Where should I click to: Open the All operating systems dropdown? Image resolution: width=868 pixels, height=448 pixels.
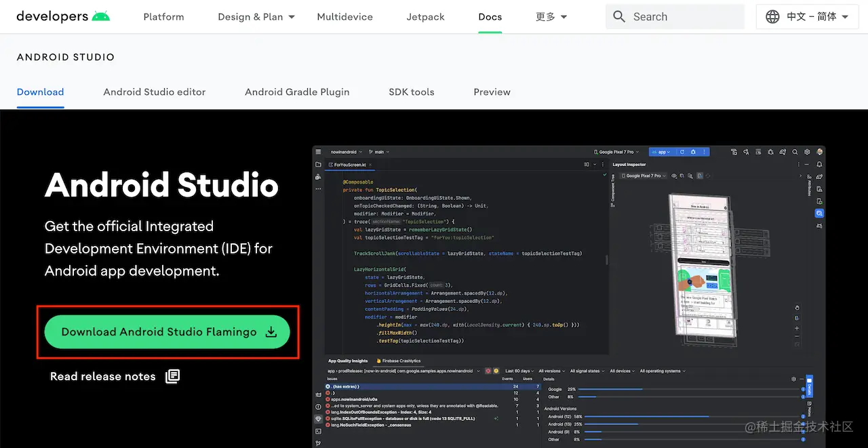click(663, 371)
